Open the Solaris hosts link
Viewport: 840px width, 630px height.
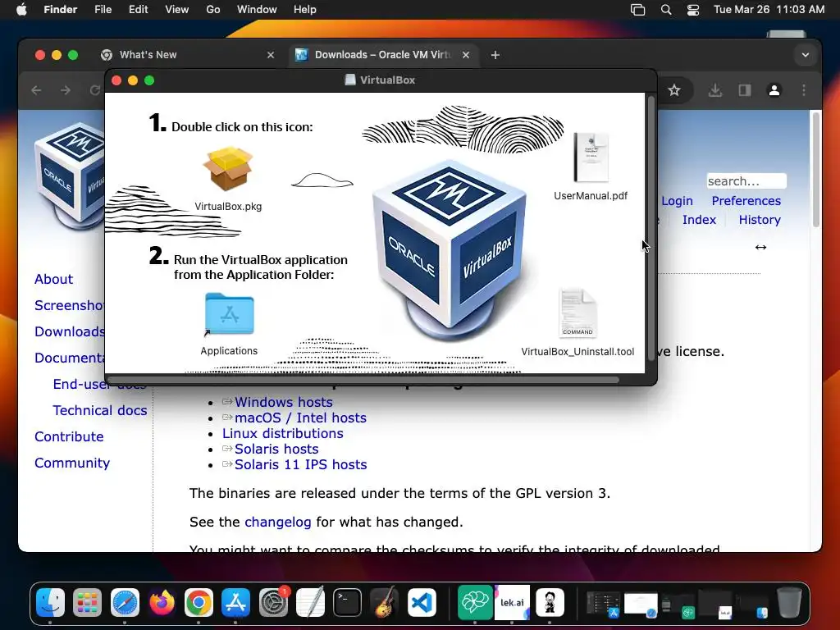point(276,449)
